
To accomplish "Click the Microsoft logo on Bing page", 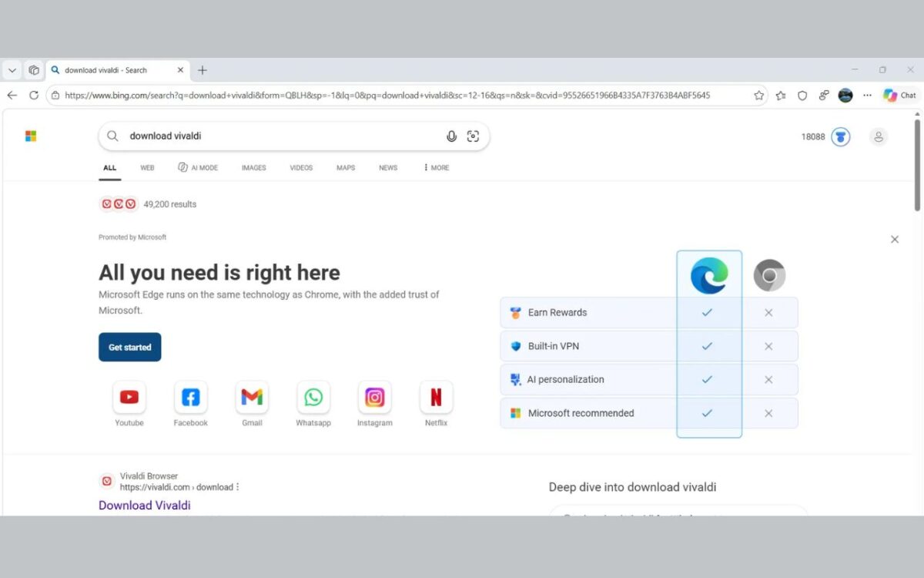I will coord(31,136).
